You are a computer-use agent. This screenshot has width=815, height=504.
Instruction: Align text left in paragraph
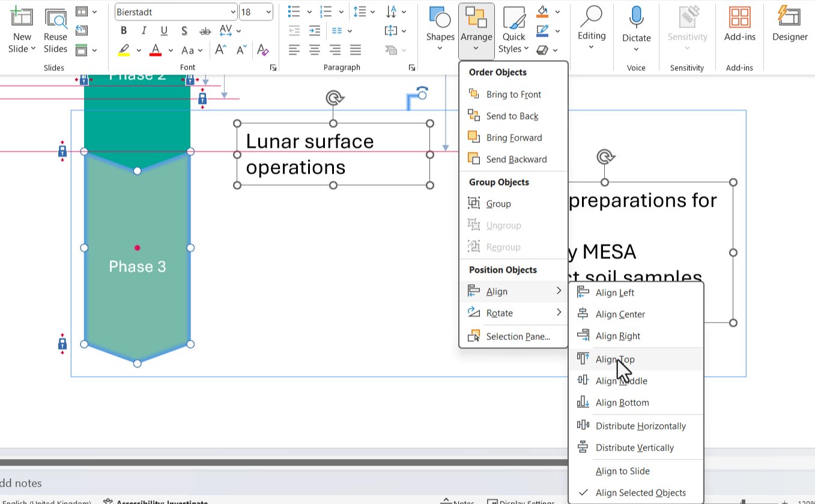point(294,50)
